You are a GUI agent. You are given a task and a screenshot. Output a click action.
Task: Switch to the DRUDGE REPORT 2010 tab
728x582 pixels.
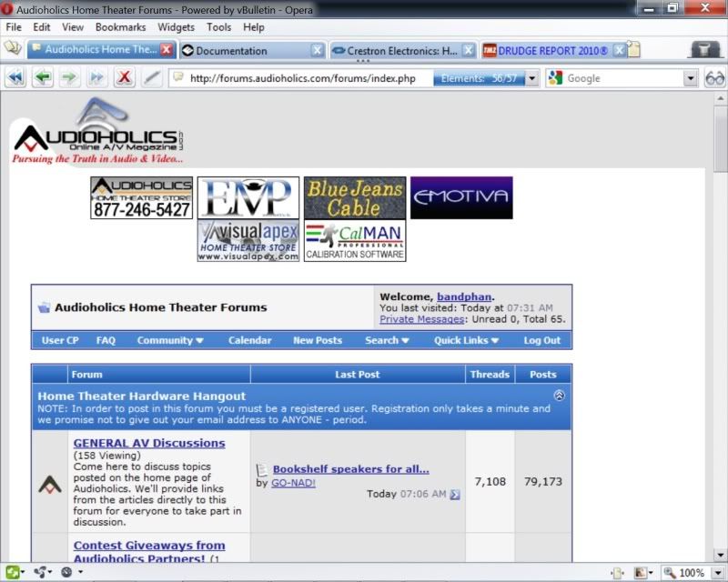553,50
